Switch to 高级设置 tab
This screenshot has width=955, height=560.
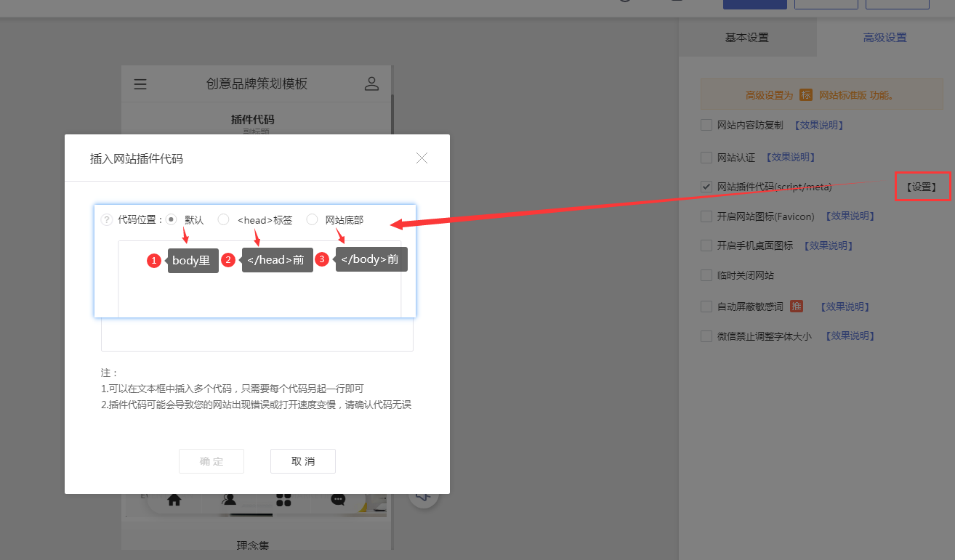pyautogui.click(x=885, y=38)
